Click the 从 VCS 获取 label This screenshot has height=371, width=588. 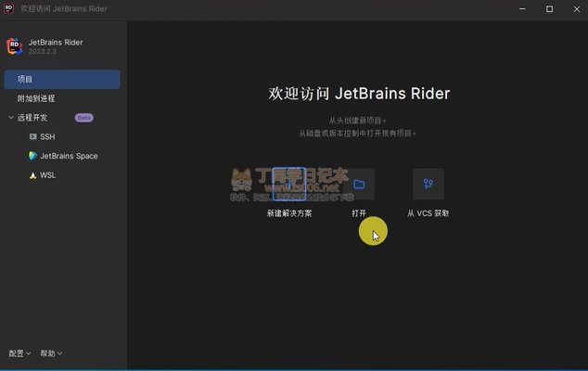point(428,213)
